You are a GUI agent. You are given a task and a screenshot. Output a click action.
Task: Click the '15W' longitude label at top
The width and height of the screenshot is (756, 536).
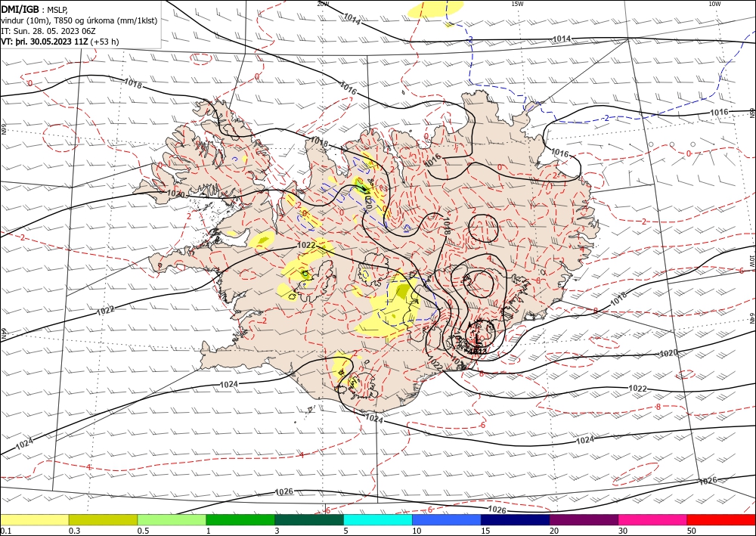(x=517, y=4)
